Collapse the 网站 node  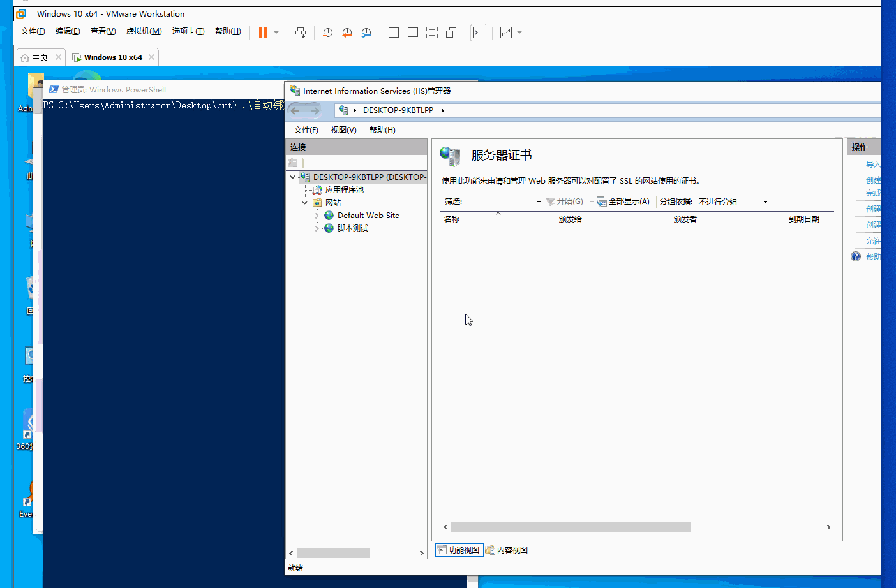click(x=305, y=203)
